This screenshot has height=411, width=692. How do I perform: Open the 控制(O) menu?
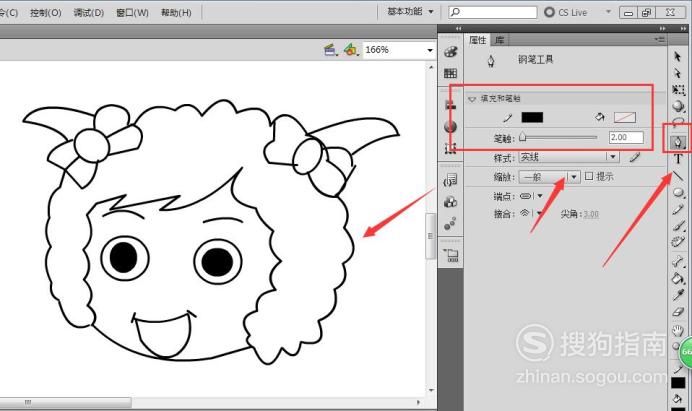pos(45,13)
